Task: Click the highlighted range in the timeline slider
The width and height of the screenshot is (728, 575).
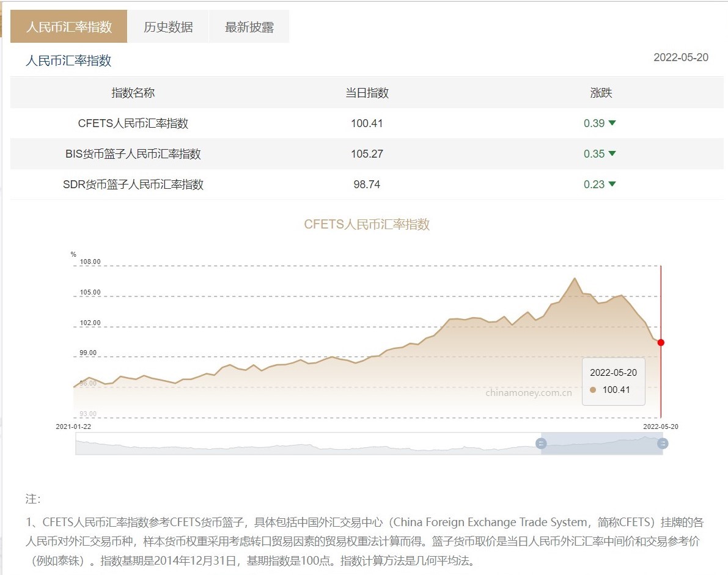Action: click(x=601, y=444)
